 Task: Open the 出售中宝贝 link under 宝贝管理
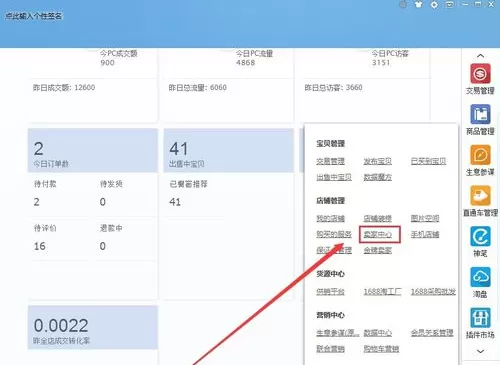[334, 177]
